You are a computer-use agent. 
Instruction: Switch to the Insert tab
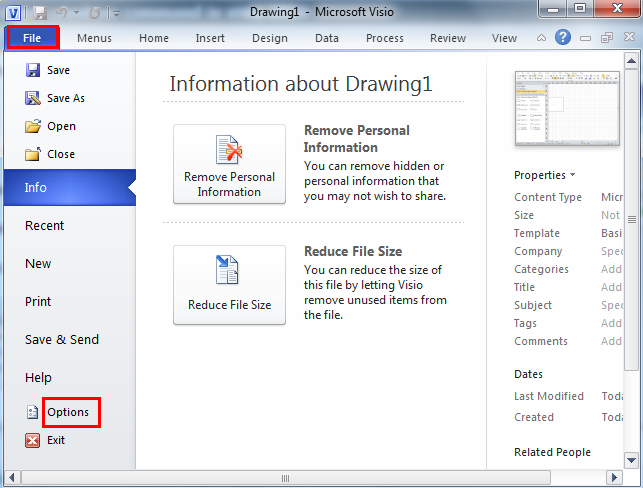tap(210, 38)
